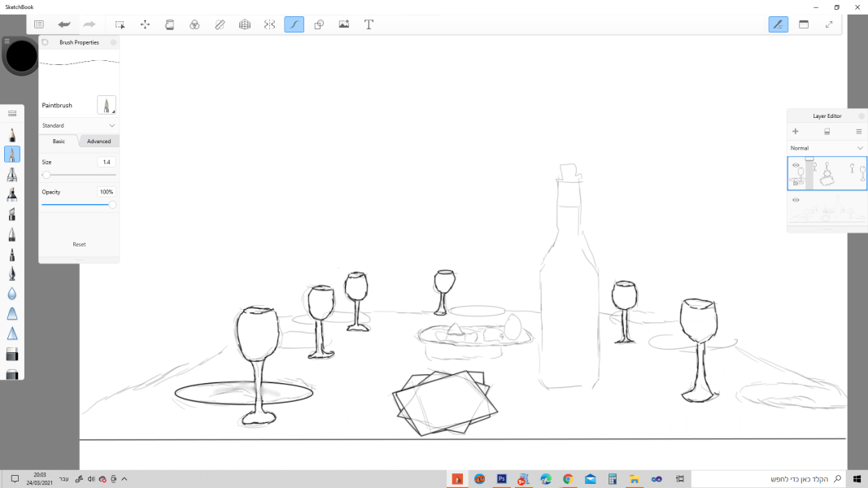This screenshot has width=868, height=488.
Task: Choose the Pencil brush in the palette
Action: click(x=13, y=134)
